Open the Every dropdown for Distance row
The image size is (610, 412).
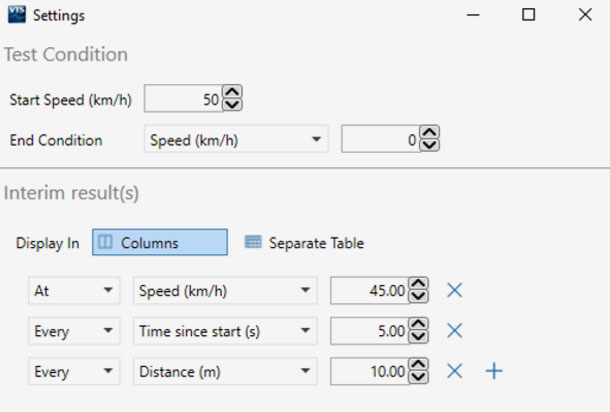pyautogui.click(x=73, y=371)
